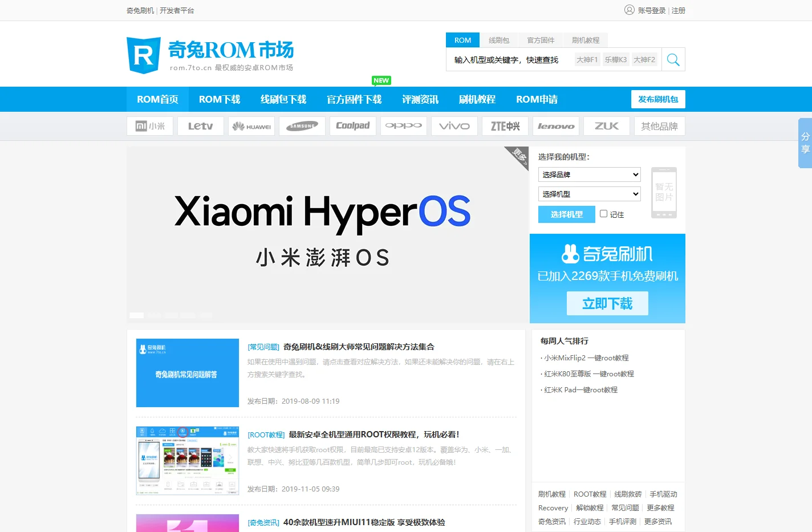Click the 手机驱动 footer link

(x=663, y=494)
